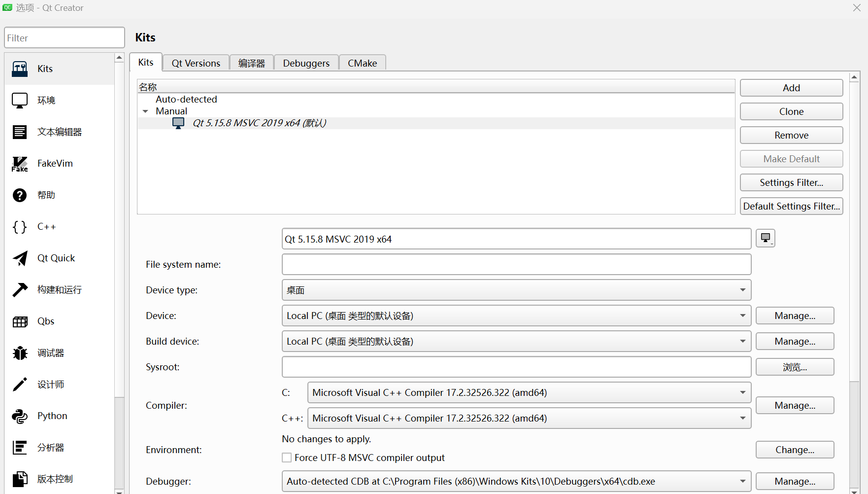
Task: Switch to the Qt Versions tab
Action: click(196, 63)
